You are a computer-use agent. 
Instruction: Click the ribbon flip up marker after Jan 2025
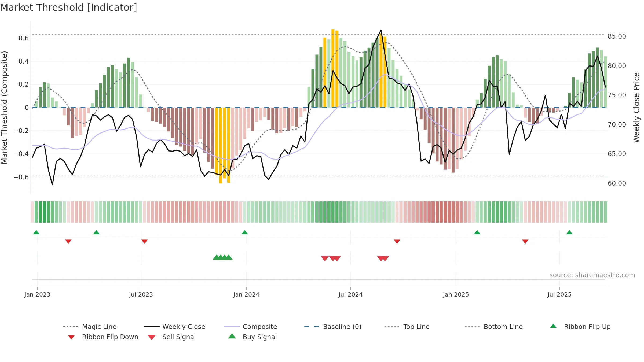point(477,232)
